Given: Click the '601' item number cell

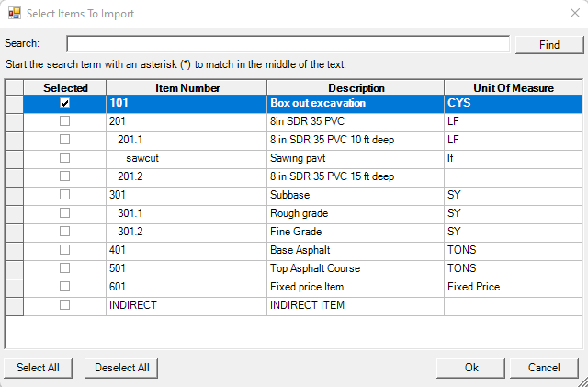Looking at the screenshot, I should coord(187,288).
